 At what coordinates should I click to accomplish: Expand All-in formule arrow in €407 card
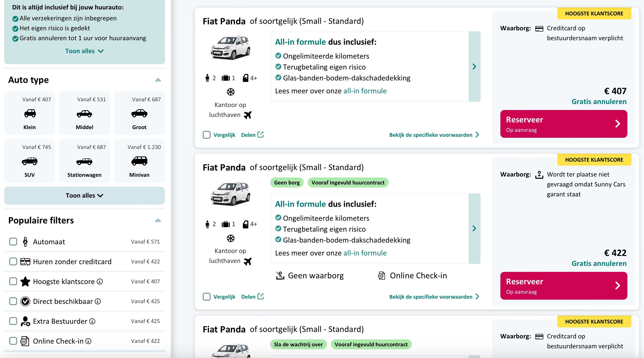point(474,67)
